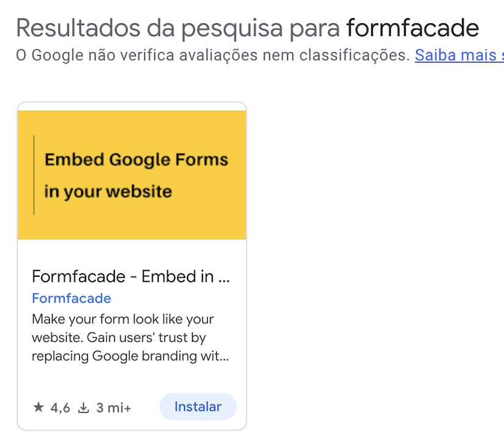Click "in your website" text in banner

click(x=108, y=191)
